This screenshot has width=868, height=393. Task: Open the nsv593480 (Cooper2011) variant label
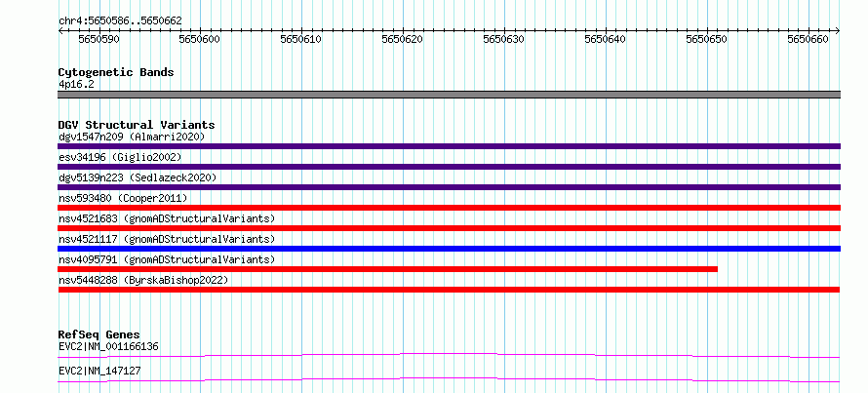(x=123, y=198)
